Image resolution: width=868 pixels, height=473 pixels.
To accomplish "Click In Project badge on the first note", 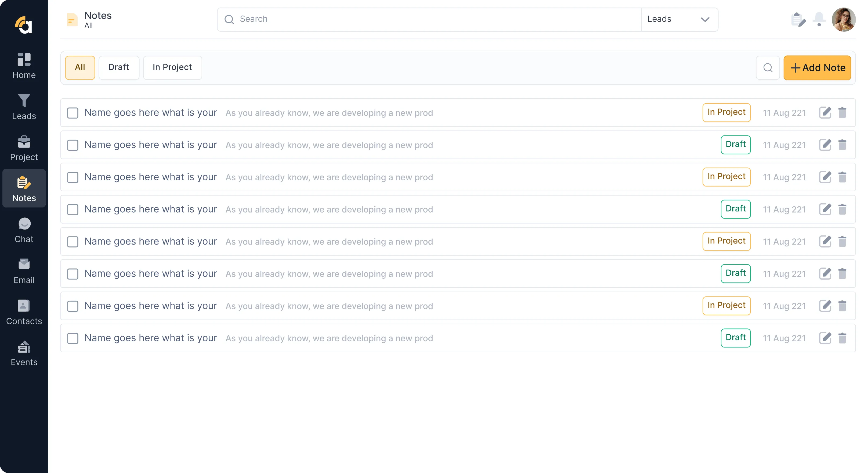I will pyautogui.click(x=726, y=112).
